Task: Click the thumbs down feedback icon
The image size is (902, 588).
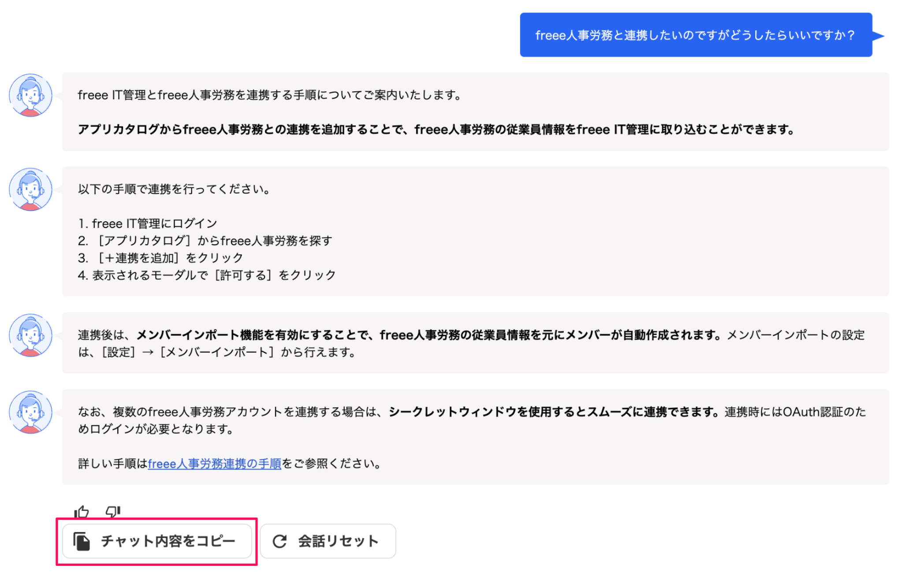Action: point(113,511)
